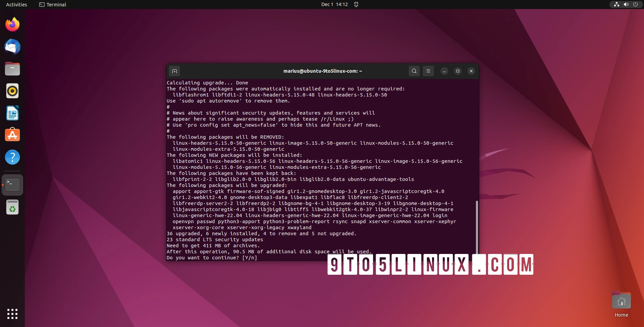Open the system status menu via power icon
The image size is (644, 327).
click(x=635, y=4)
